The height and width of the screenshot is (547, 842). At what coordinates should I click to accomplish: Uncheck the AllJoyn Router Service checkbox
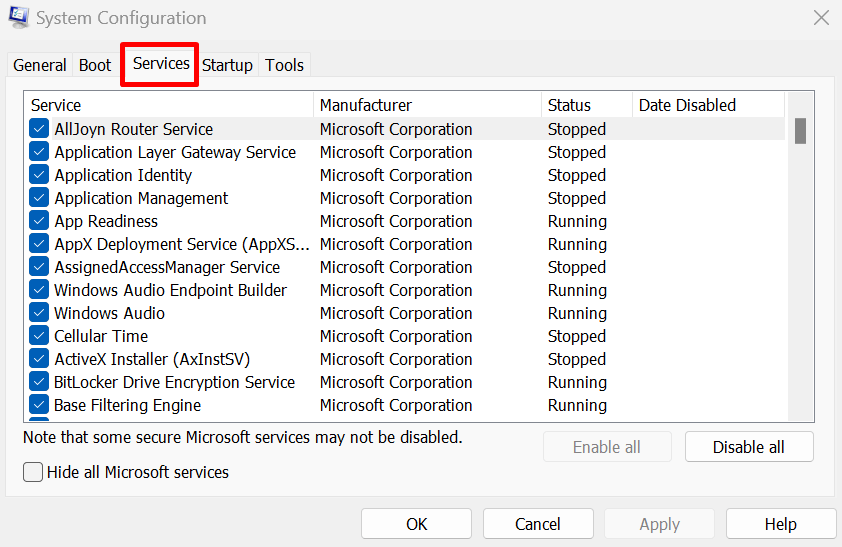pos(39,129)
